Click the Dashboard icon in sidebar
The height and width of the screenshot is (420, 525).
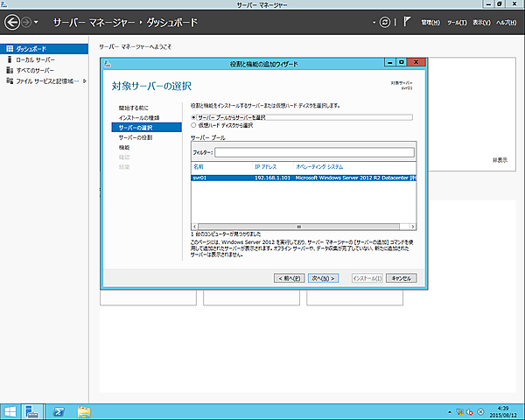(x=9, y=48)
